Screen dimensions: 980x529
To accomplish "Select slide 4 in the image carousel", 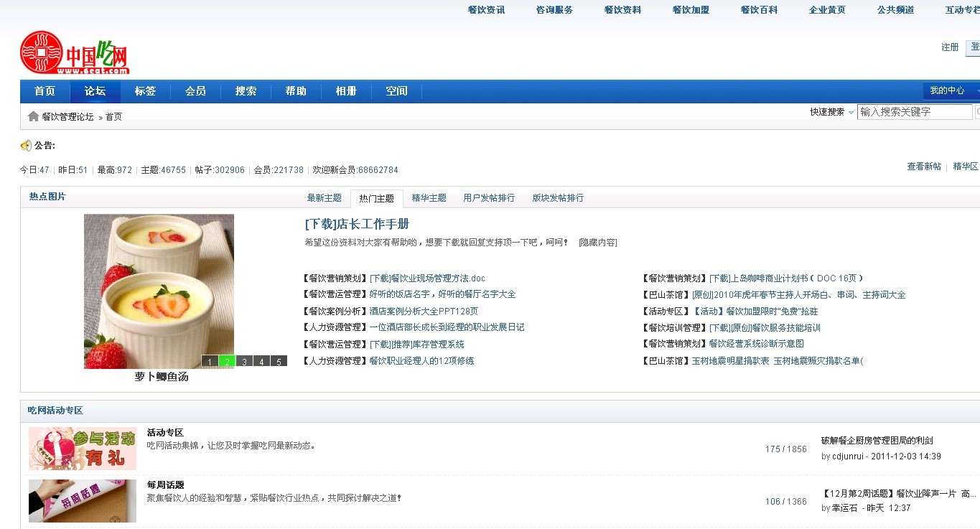I will click(x=261, y=361).
